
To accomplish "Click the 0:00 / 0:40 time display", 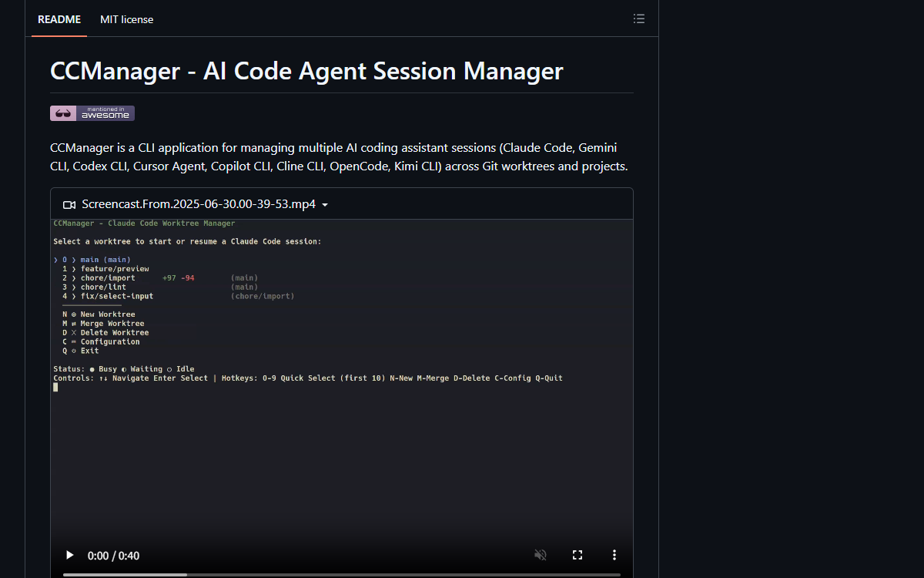I will tap(113, 556).
